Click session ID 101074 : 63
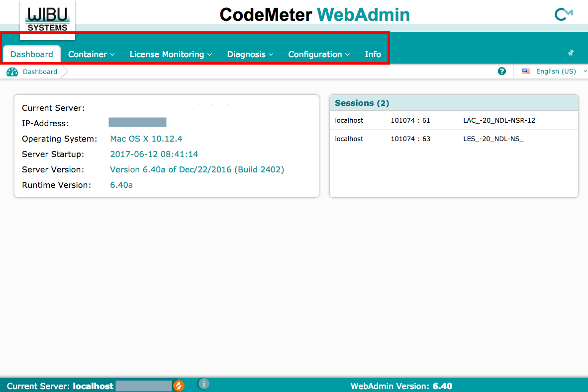 coord(410,139)
